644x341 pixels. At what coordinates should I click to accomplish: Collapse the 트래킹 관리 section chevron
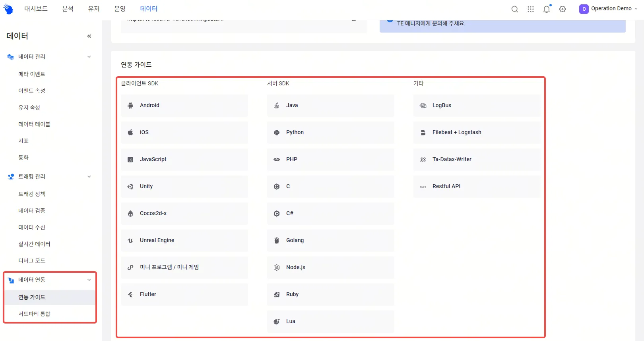[89, 177]
